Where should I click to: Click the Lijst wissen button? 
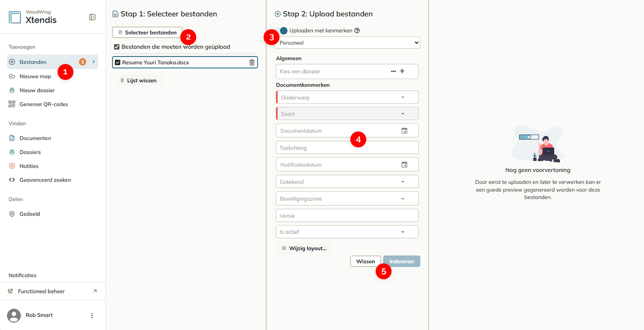tap(138, 80)
